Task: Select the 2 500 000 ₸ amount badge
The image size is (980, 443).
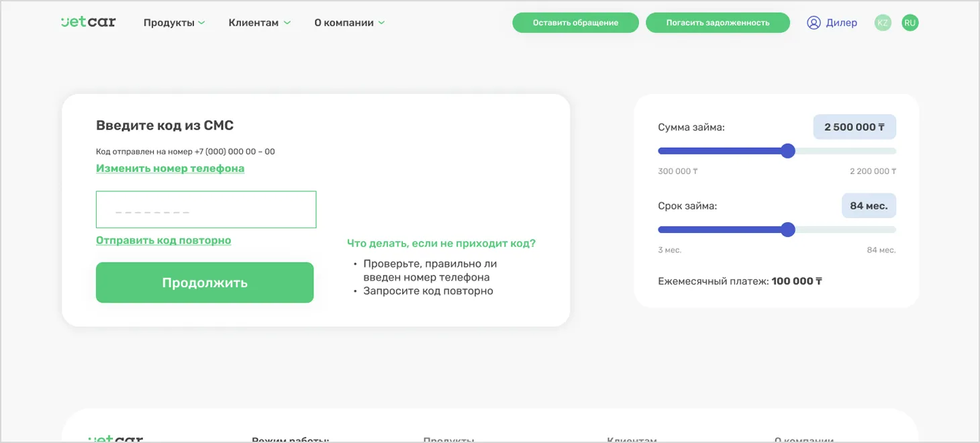Action: tap(854, 127)
